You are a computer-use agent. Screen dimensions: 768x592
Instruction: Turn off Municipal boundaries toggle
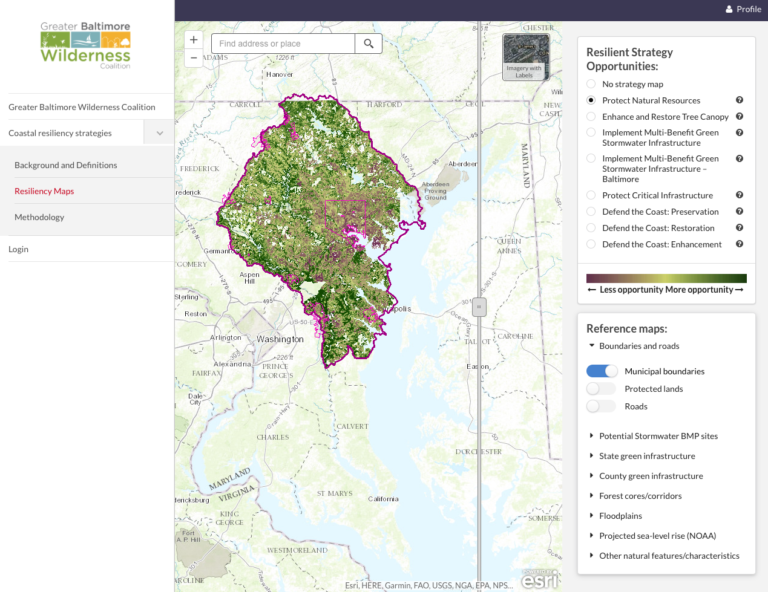click(601, 371)
